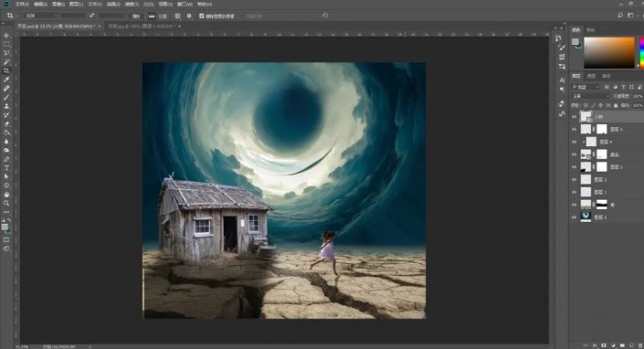Image resolution: width=644 pixels, height=349 pixels.
Task: Select the bottom swirl-sky layer thumbnail
Action: tap(586, 217)
